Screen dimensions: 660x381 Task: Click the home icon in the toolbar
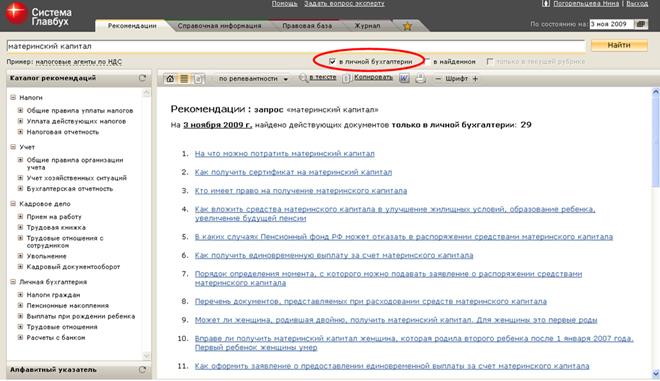(x=170, y=79)
